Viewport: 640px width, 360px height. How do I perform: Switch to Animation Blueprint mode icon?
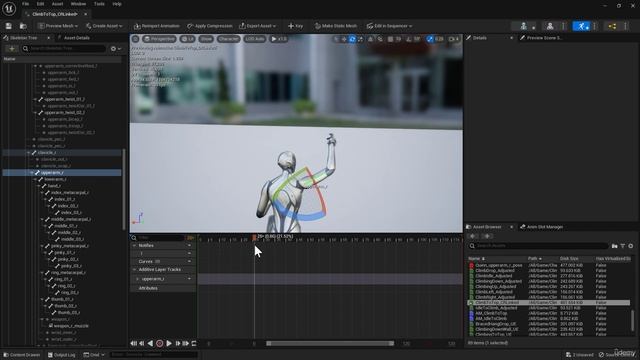pos(612,26)
